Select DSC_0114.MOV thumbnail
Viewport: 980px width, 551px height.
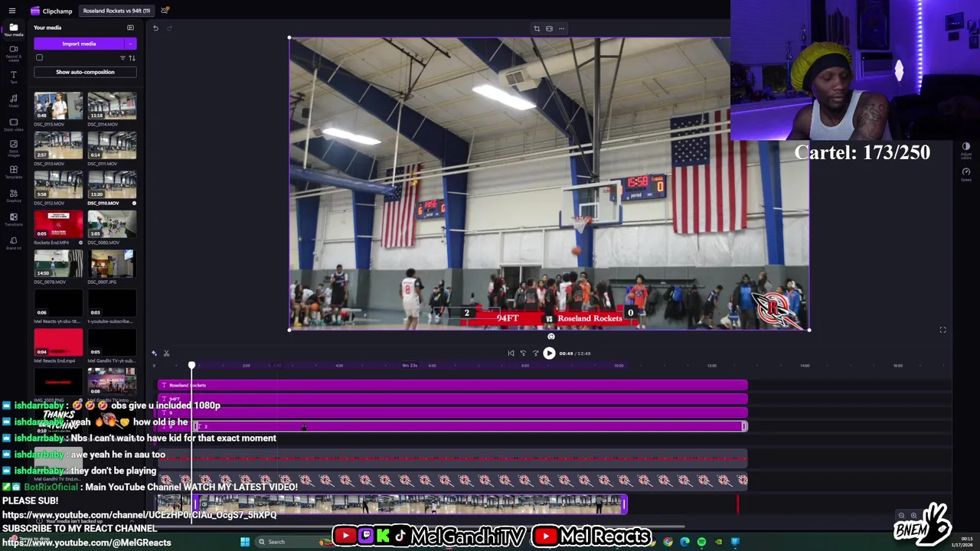pos(112,106)
